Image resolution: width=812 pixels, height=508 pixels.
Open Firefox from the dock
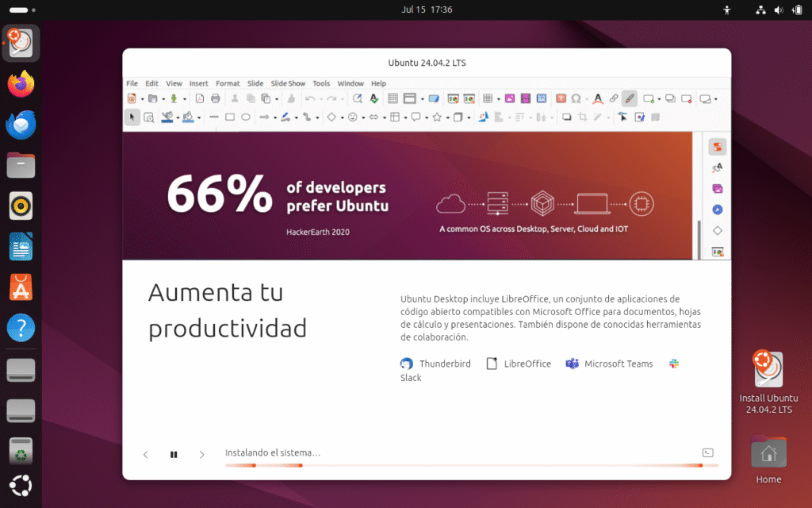click(21, 84)
